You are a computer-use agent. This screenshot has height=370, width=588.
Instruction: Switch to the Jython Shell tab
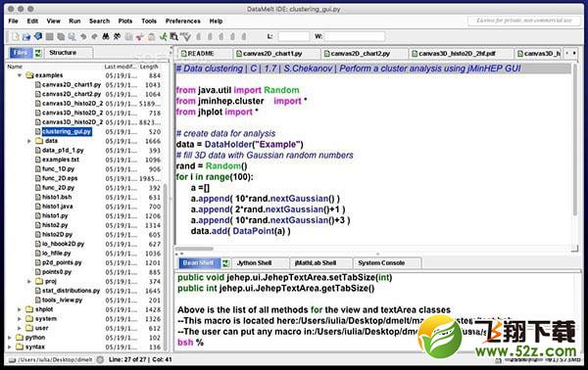tap(261, 263)
